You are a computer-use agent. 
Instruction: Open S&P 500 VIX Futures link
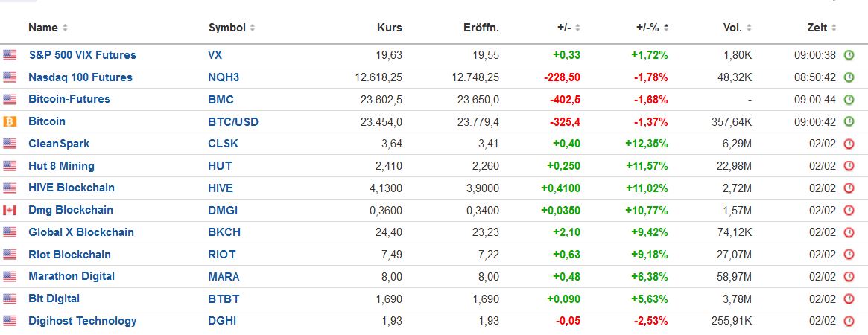(82, 55)
